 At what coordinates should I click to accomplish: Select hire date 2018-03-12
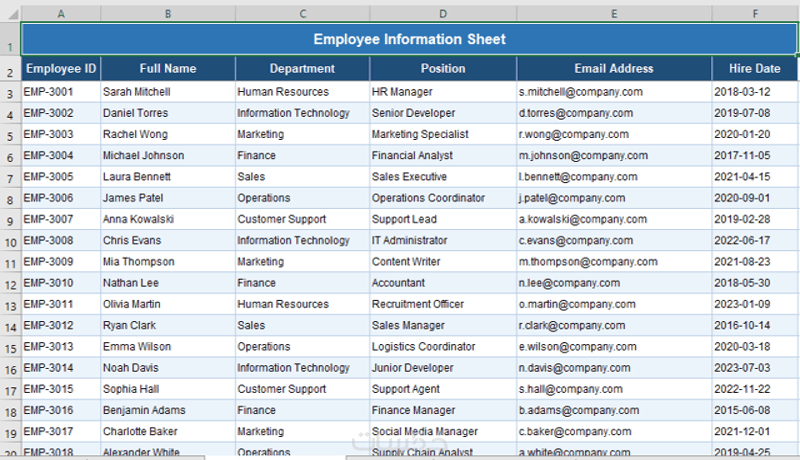click(755, 92)
